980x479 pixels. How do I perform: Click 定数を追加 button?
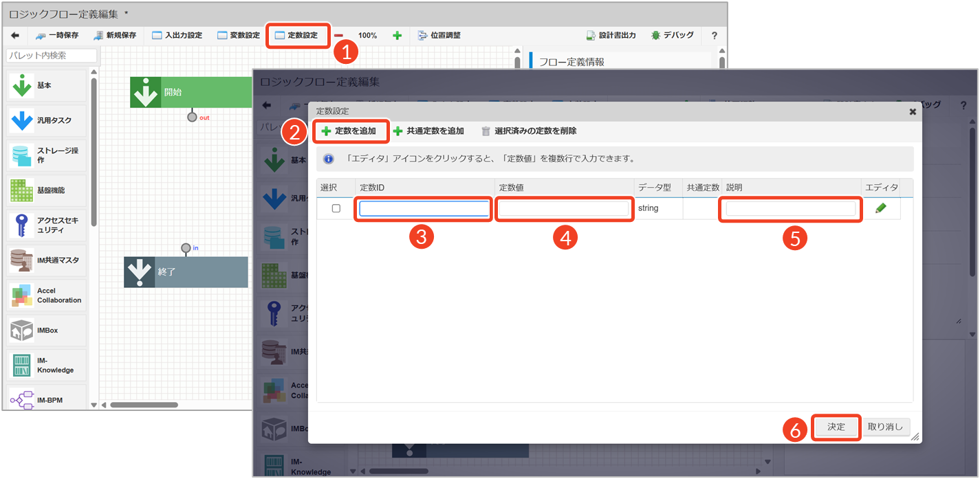pyautogui.click(x=349, y=131)
